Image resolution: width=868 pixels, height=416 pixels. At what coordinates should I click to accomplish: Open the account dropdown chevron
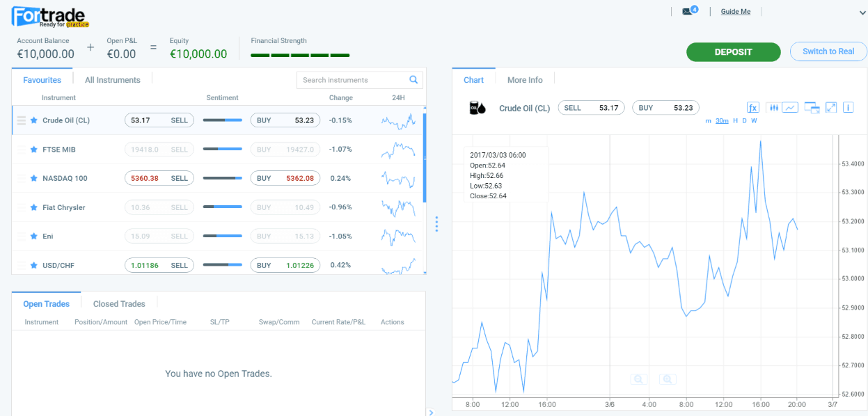861,12
